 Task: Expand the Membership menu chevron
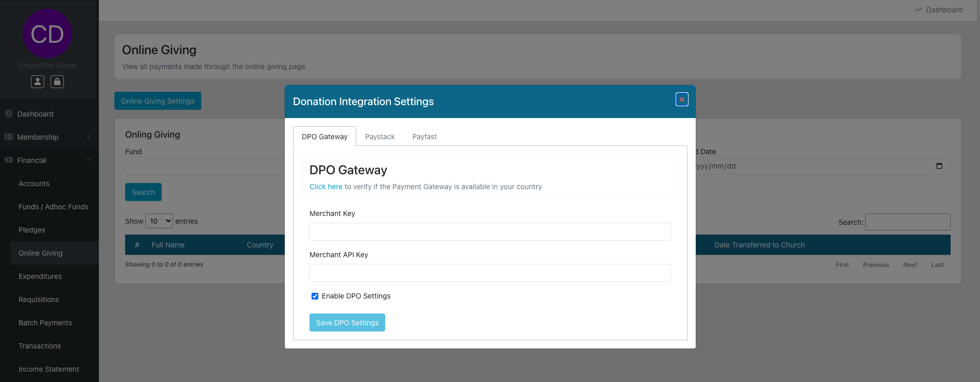click(x=89, y=137)
